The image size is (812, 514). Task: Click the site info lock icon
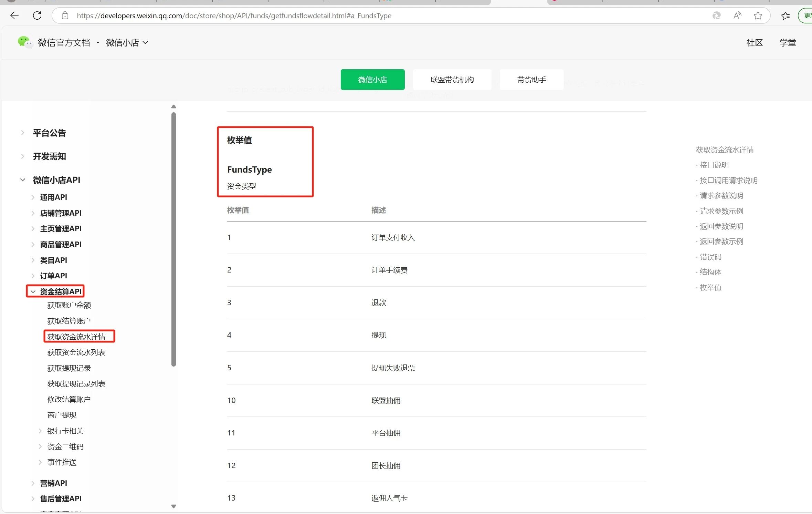[65, 16]
